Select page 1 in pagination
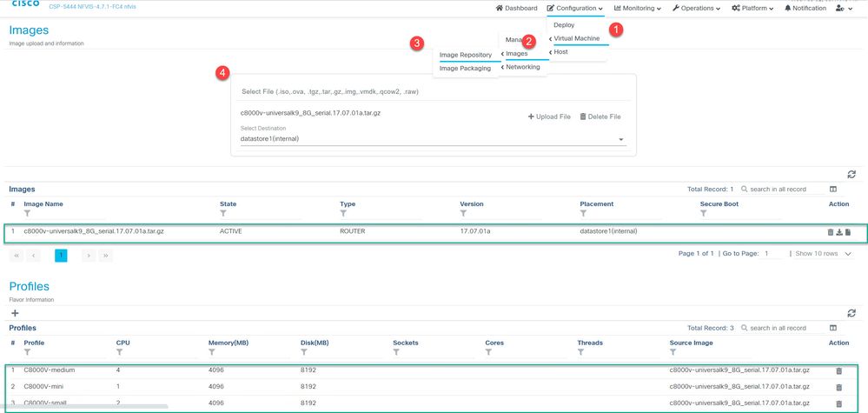This screenshot has height=413, width=868. coord(61,256)
